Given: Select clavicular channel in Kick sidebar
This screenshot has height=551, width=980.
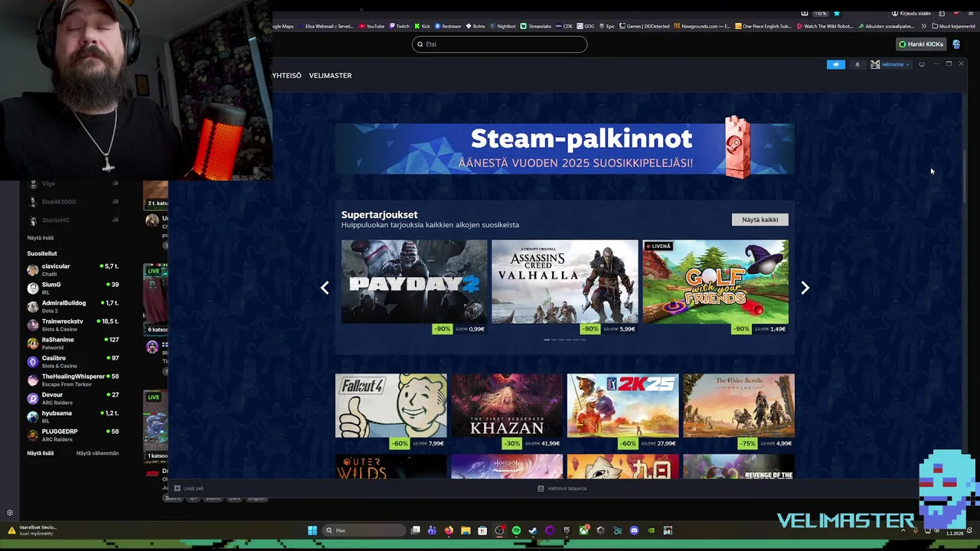Looking at the screenshot, I should 73,269.
